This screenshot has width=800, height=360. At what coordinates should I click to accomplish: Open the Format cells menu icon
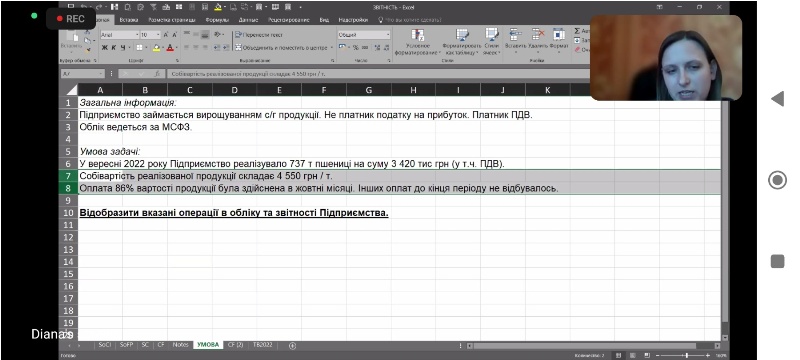click(x=559, y=36)
